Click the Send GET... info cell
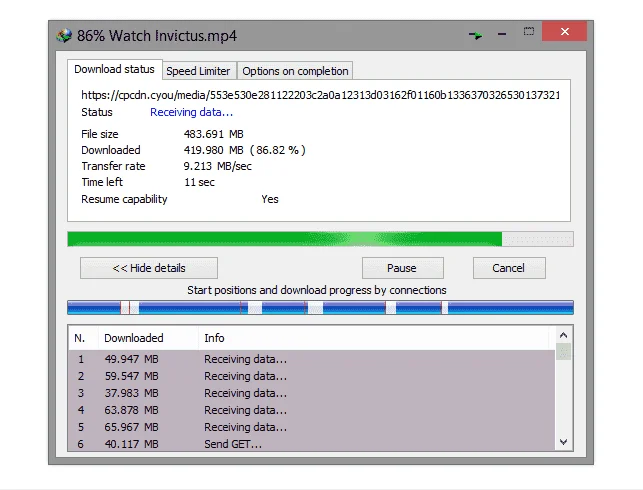This screenshot has height=490, width=643. pos(233,444)
